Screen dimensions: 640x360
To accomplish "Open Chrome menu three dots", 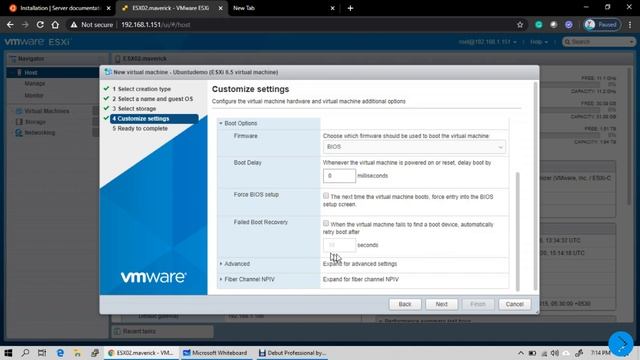I will coord(630,25).
